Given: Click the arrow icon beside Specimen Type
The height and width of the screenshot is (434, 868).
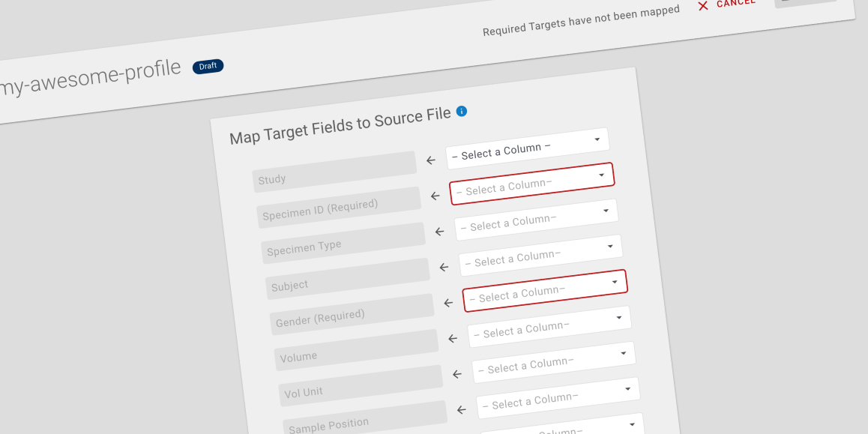Looking at the screenshot, I should point(439,232).
